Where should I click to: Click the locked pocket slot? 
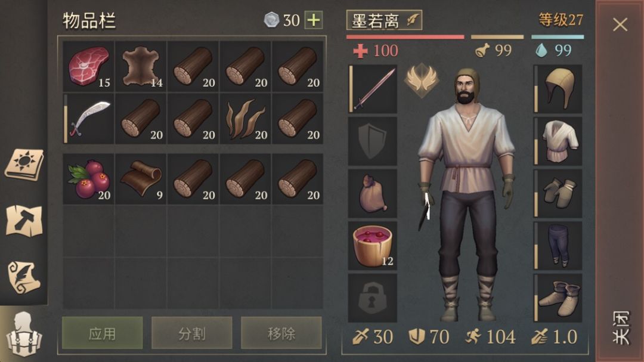(373, 298)
